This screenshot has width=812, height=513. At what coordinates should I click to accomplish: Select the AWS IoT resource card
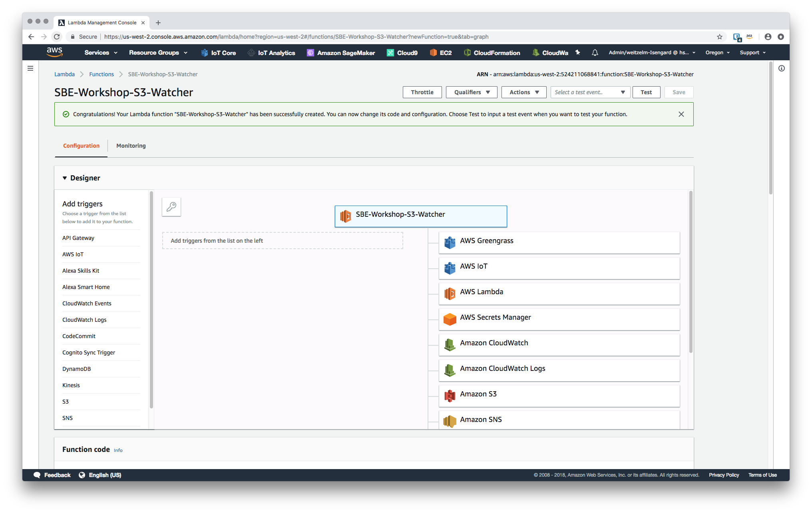[x=559, y=268]
